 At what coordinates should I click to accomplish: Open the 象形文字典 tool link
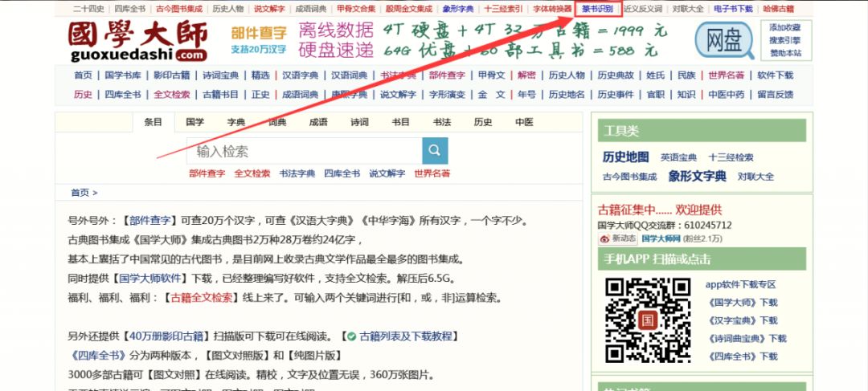click(697, 176)
